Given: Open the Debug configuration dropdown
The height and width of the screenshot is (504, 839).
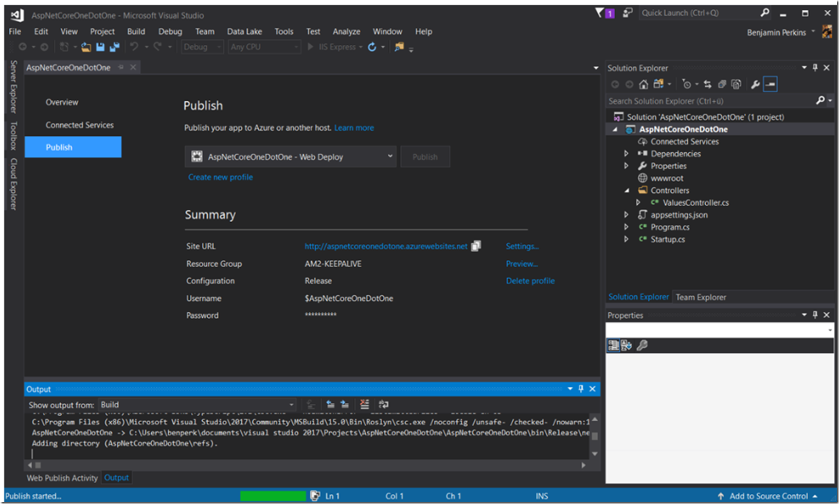Looking at the screenshot, I should coord(203,47).
